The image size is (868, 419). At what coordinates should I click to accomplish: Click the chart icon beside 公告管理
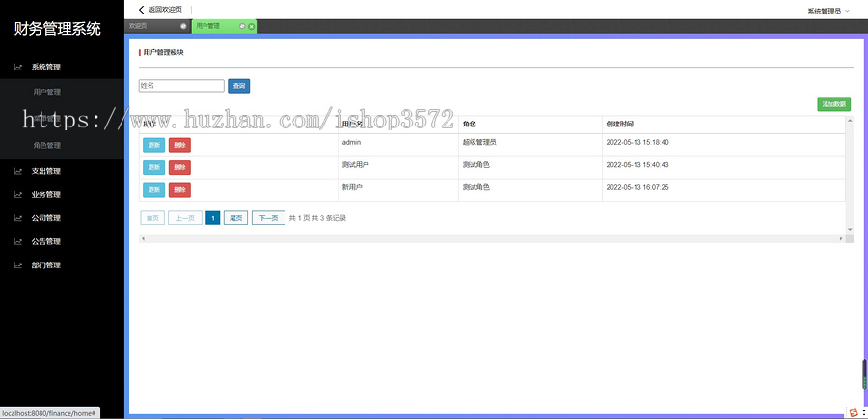coord(18,241)
